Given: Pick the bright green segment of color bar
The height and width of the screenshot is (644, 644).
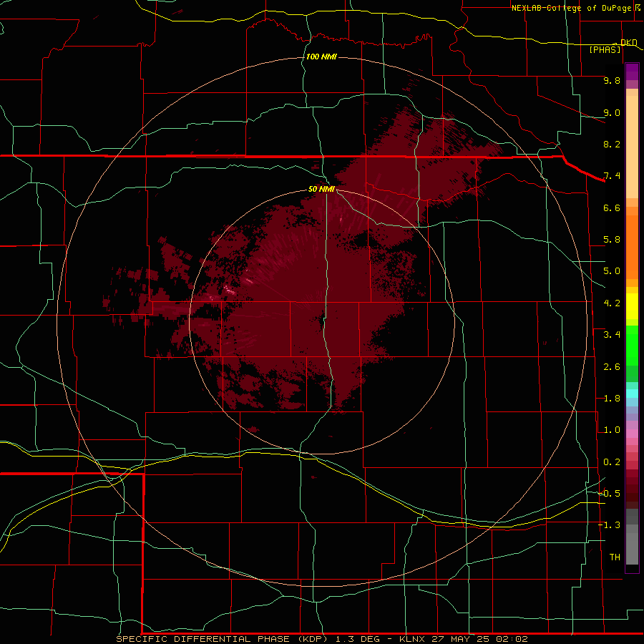Looking at the screenshot, I should pos(632,346).
